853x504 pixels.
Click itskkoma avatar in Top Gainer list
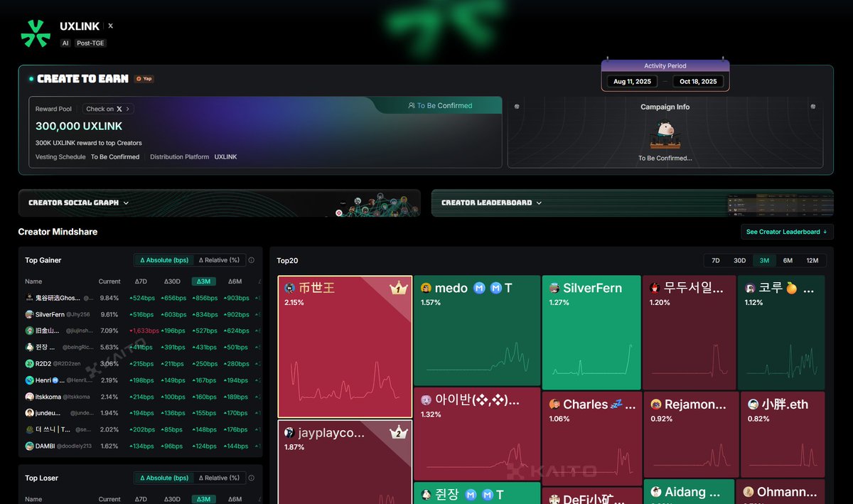29,397
